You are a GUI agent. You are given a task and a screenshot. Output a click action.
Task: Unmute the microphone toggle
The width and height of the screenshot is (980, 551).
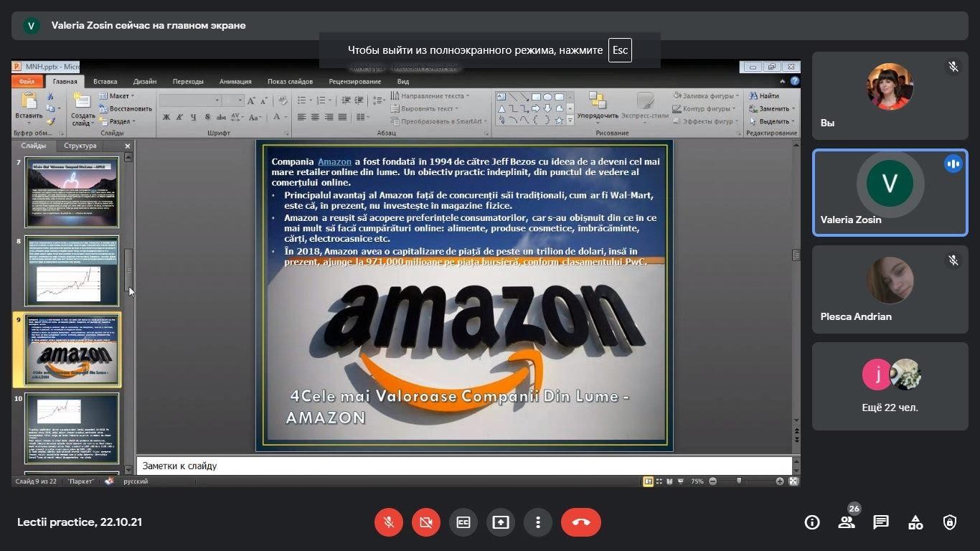click(x=389, y=522)
